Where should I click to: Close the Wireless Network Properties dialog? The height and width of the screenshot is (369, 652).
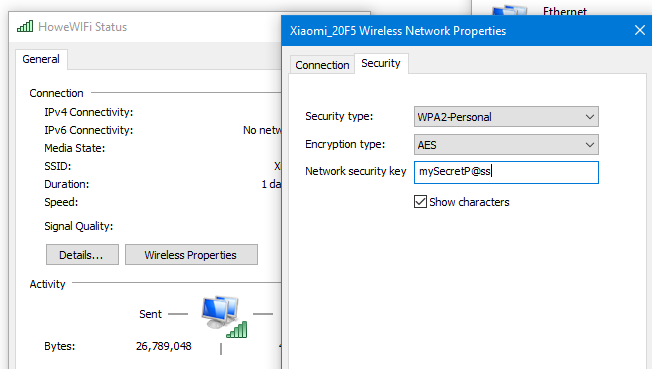point(640,30)
